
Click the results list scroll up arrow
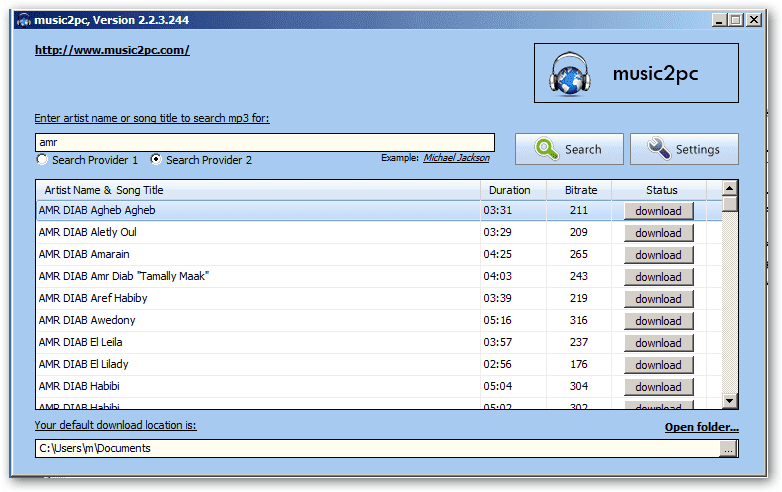729,188
